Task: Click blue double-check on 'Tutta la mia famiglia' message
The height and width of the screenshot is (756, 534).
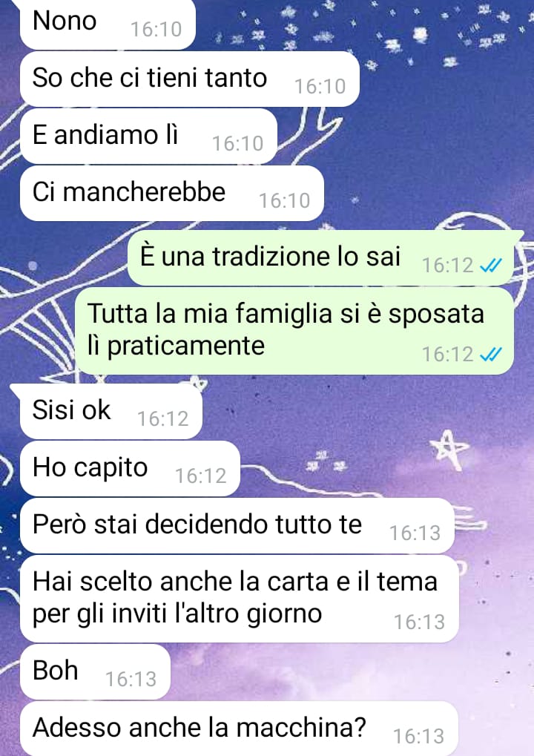Action: (491, 355)
